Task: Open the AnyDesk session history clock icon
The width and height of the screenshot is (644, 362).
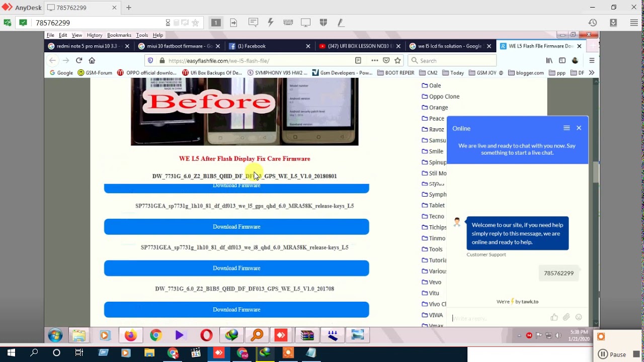Action: [x=593, y=23]
